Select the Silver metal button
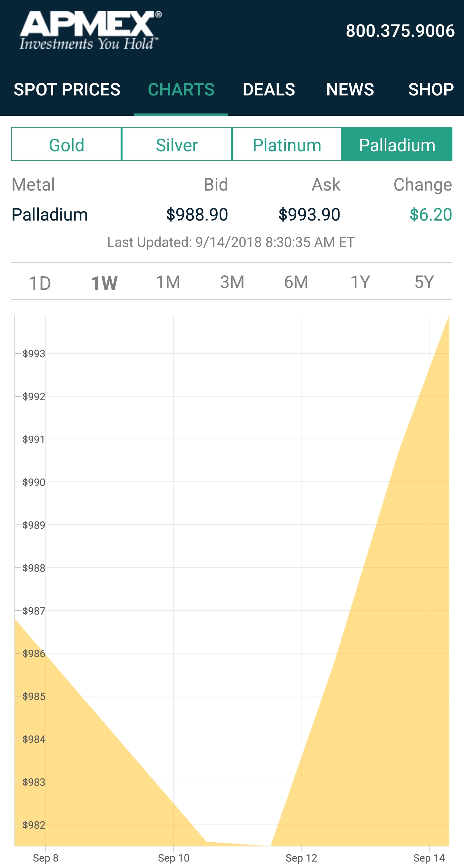The height and width of the screenshot is (868, 464). pos(177,145)
